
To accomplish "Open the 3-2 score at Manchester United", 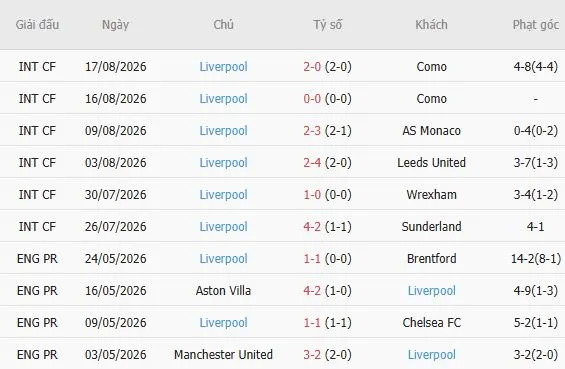I will [312, 355].
